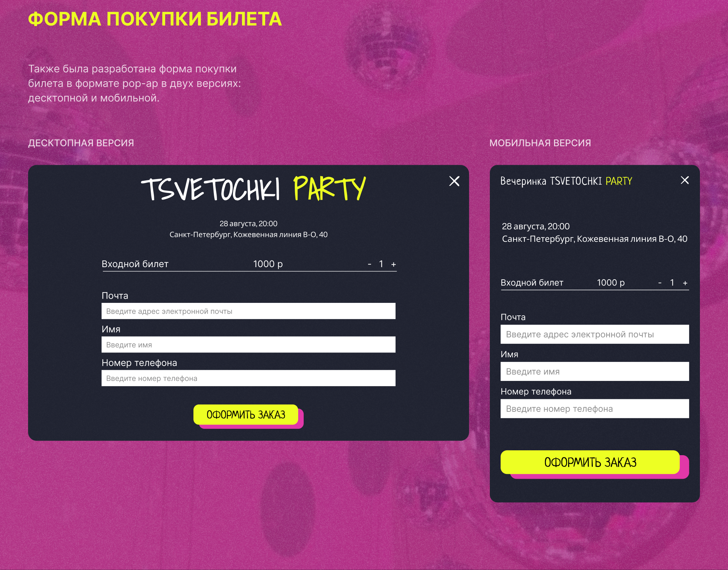Image resolution: width=728 pixels, height=570 pixels.
Task: Click the mobile 'ОФОРМИТЬ ЗАКАЗ' button
Action: tap(590, 462)
